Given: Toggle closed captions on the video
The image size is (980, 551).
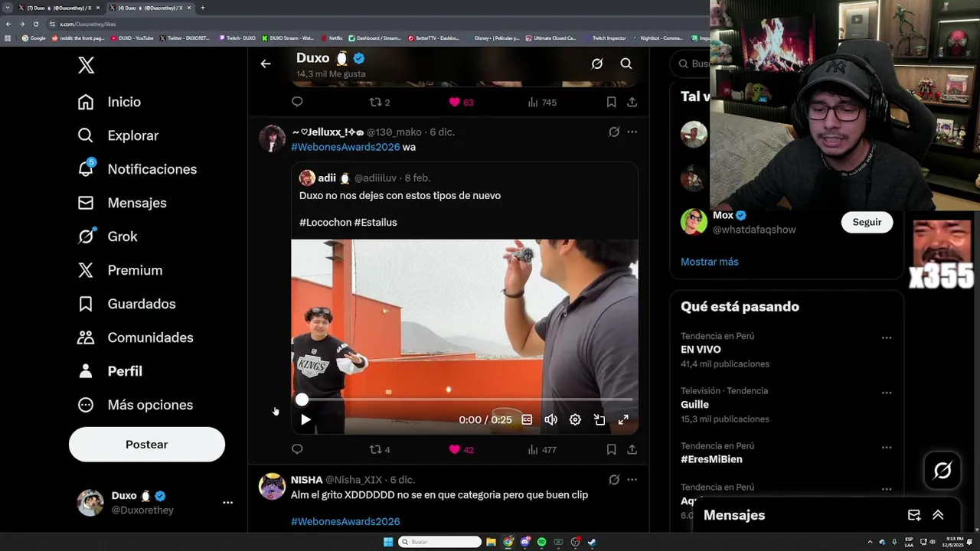Looking at the screenshot, I should [x=527, y=419].
